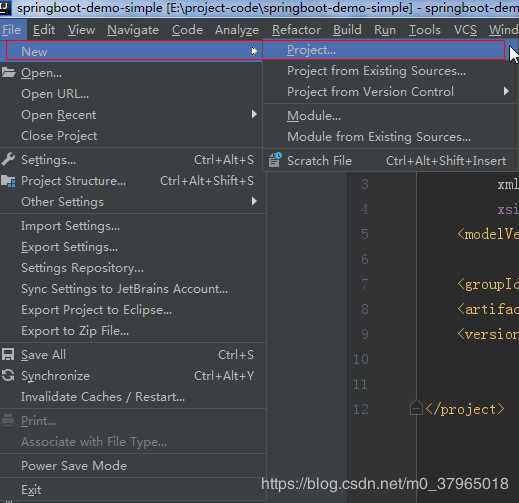
Task: Select Open Recent menu entry
Action: pyautogui.click(x=132, y=115)
